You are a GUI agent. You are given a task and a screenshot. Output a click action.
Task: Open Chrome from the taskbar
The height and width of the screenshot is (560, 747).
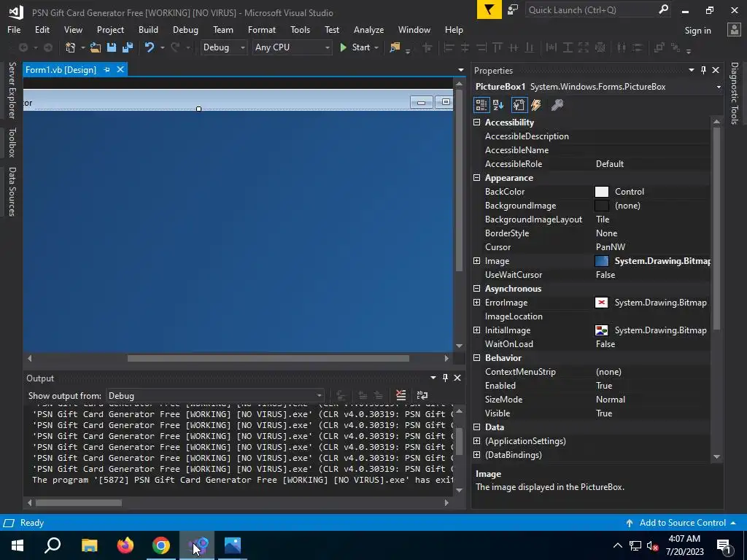tap(161, 545)
